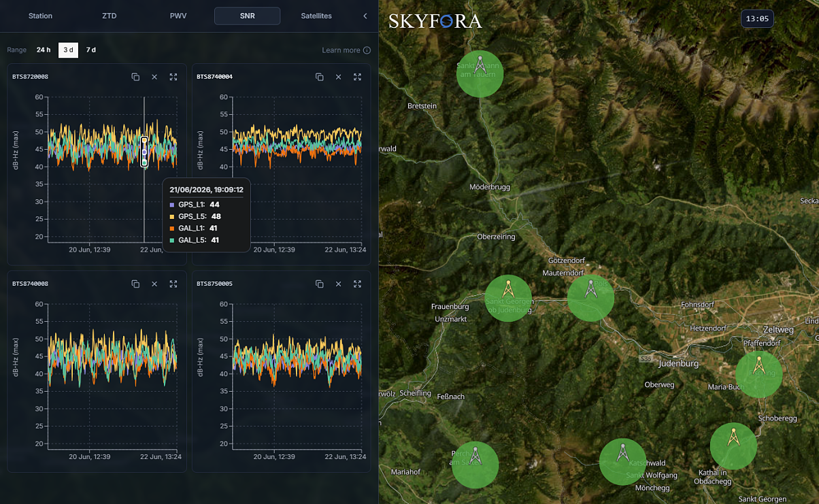
Task: Set range to 24 h
Action: coord(44,50)
